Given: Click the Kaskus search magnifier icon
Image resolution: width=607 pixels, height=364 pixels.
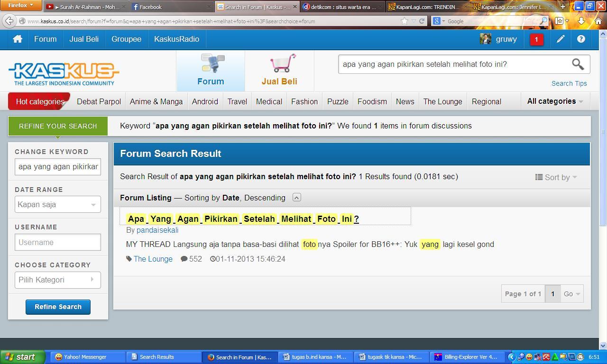Looking at the screenshot, I should click(x=578, y=64).
